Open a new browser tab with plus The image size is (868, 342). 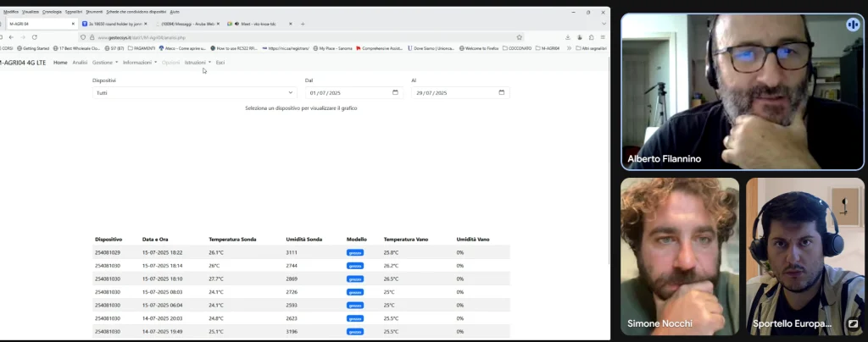303,24
